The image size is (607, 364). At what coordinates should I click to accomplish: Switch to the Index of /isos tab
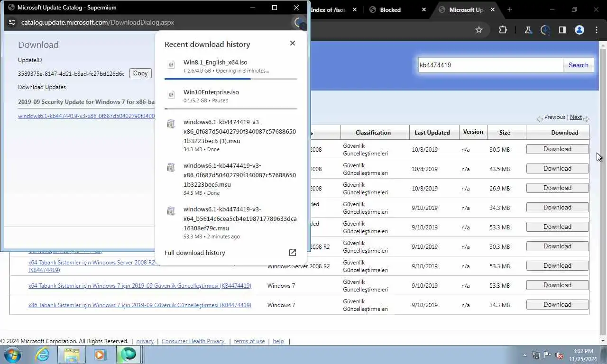329,9
